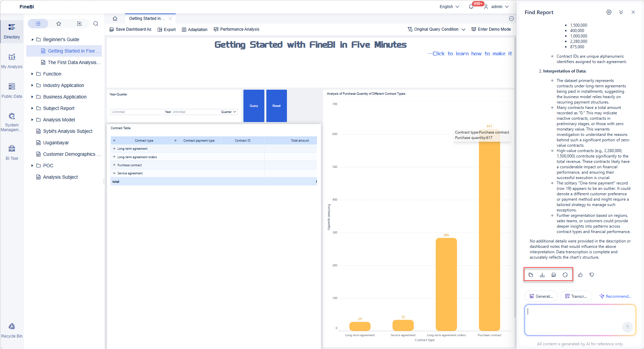Screen dimensions: 644x349
Task: Expand the Analysis Model folder
Action: 32,120
